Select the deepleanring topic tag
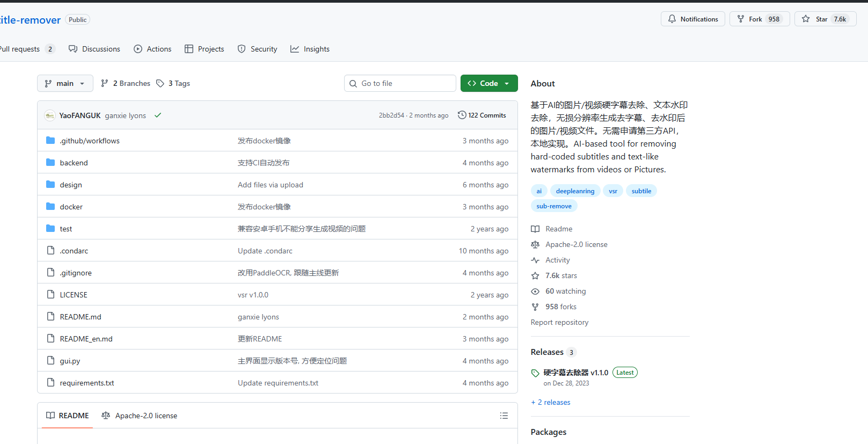Image resolution: width=868 pixels, height=444 pixels. point(575,191)
